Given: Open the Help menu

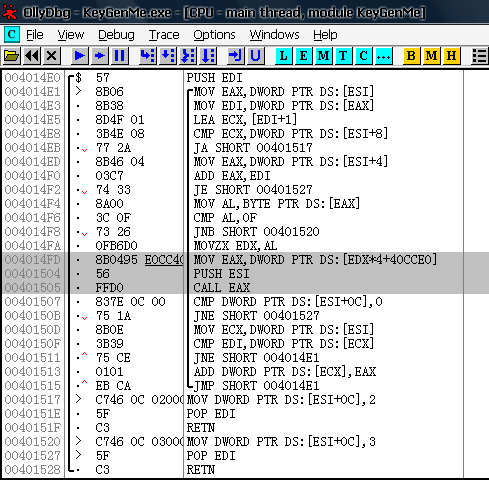Looking at the screenshot, I should (x=325, y=35).
